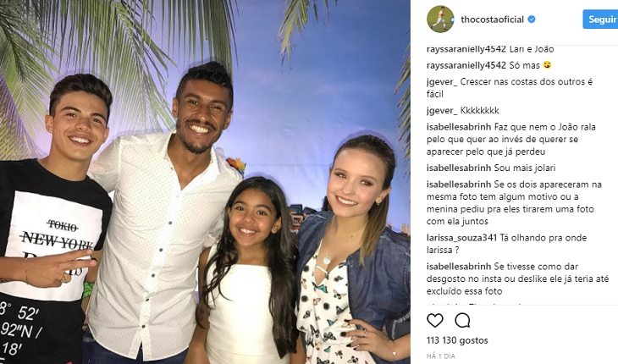Open rayssaranielly4542 profile from 'Só mas' comment

coord(466,65)
